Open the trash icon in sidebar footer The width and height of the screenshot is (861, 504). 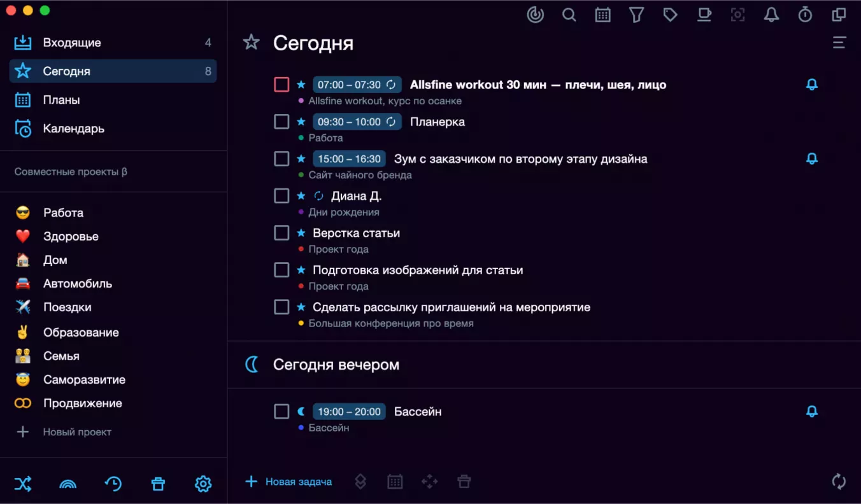pos(158,484)
